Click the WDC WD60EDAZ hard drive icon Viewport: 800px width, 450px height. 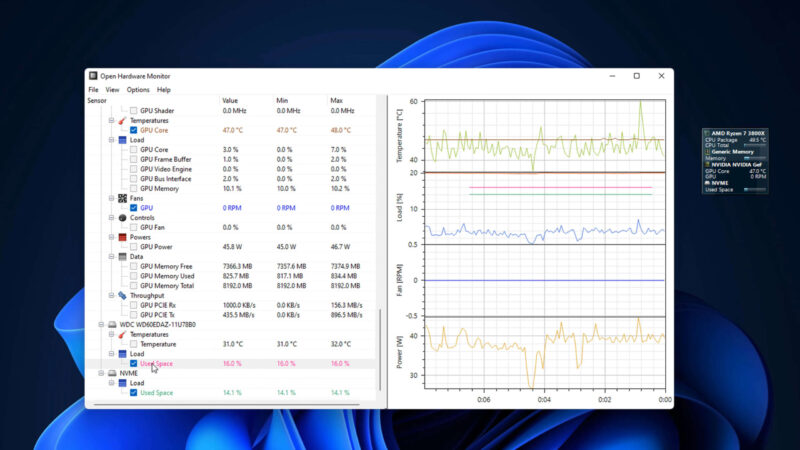point(112,324)
